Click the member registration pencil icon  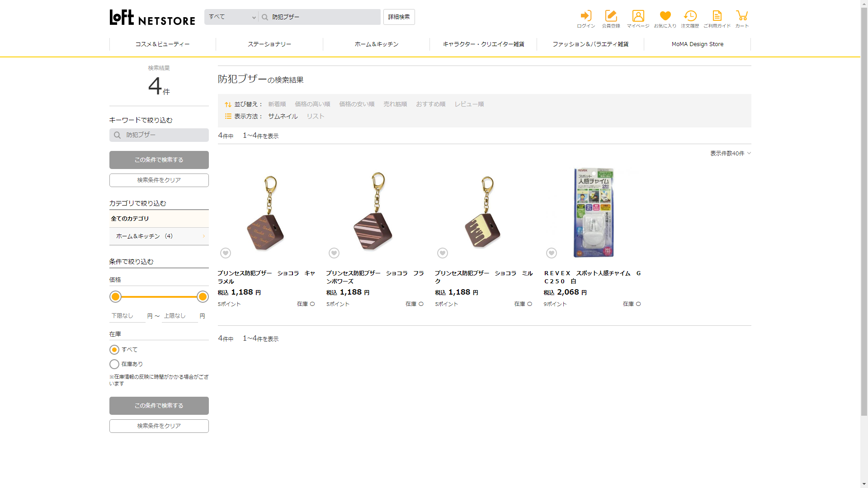(611, 16)
